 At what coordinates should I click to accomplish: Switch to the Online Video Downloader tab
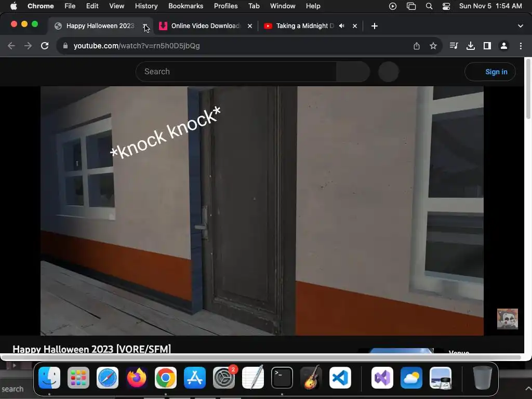[x=206, y=26]
